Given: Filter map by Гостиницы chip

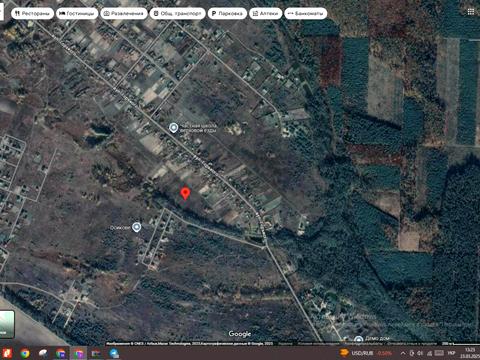Looking at the screenshot, I should 77,13.
